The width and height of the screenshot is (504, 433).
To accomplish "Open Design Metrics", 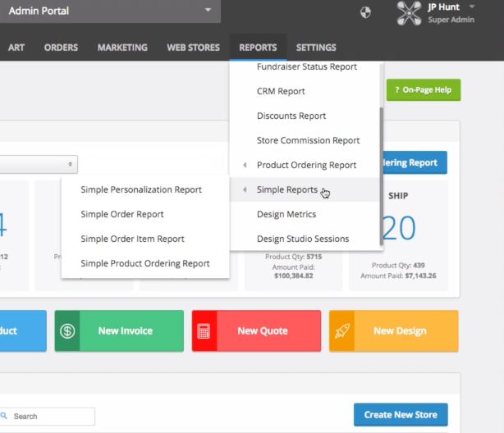I will click(x=286, y=214).
